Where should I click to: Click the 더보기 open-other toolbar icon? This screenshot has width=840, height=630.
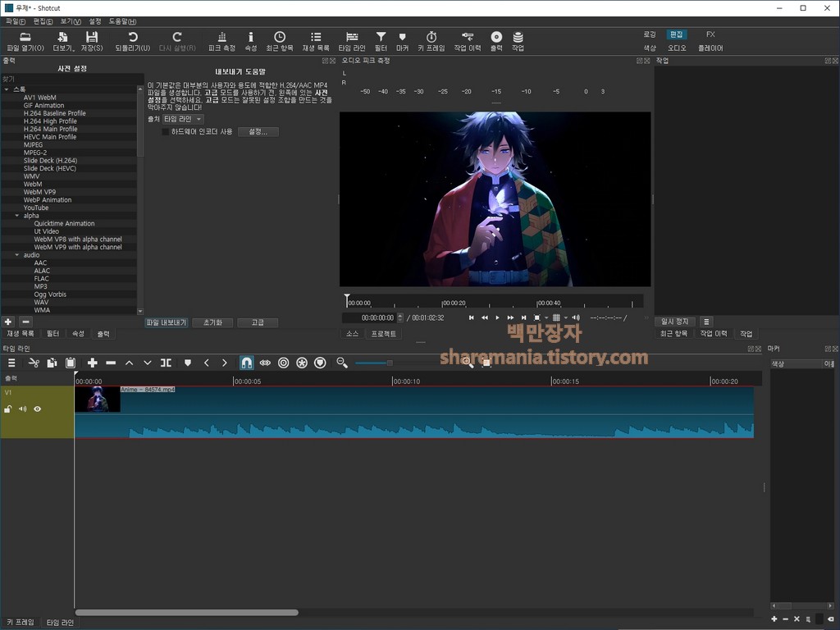pos(62,41)
